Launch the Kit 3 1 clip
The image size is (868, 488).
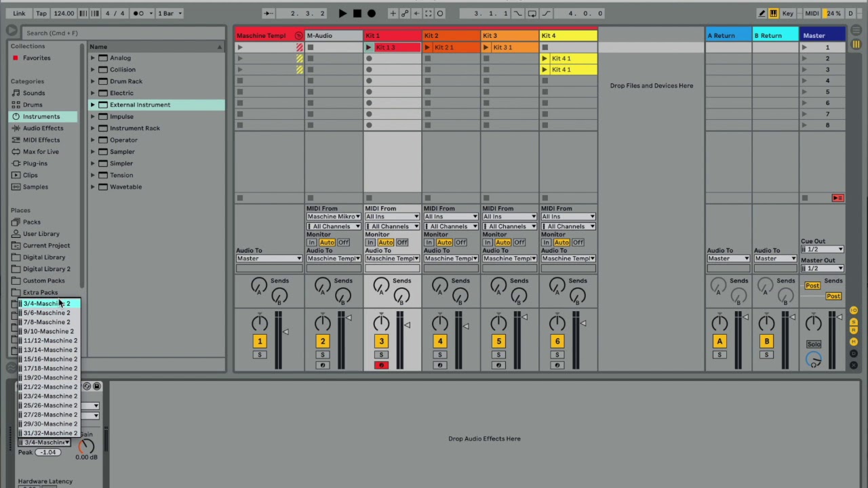coord(486,47)
